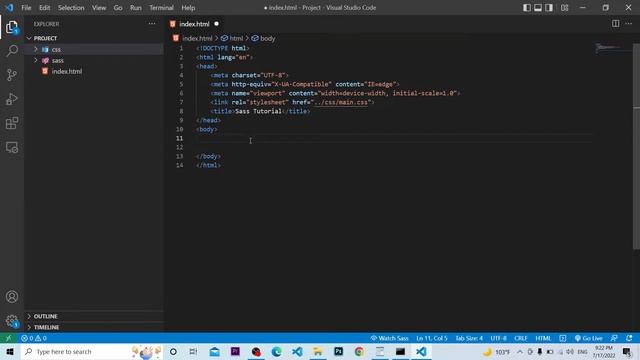Open Photoshop on taskbar
The width and height of the screenshot is (640, 360).
tap(338, 351)
